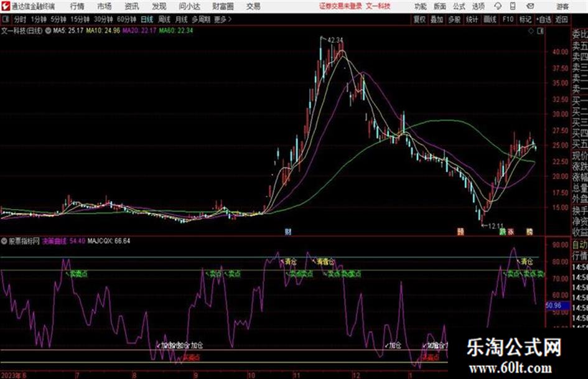Switch to 5分钟 chart period

click(x=58, y=19)
